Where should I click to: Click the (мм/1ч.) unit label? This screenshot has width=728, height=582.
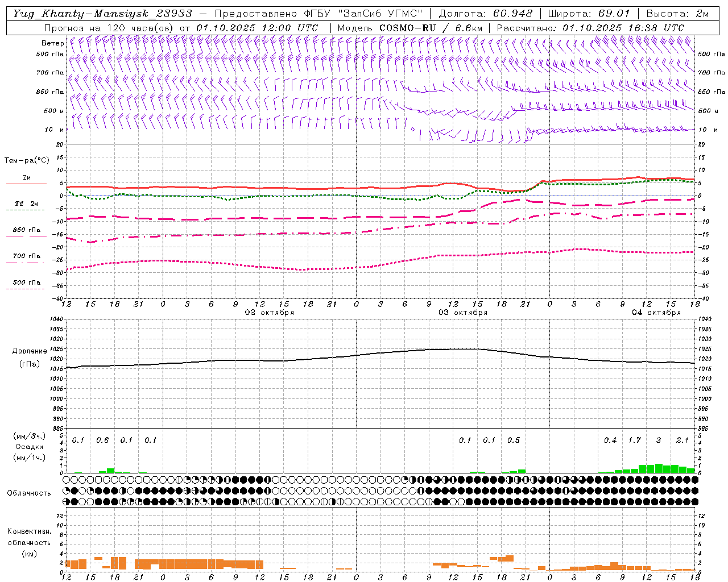[30, 458]
